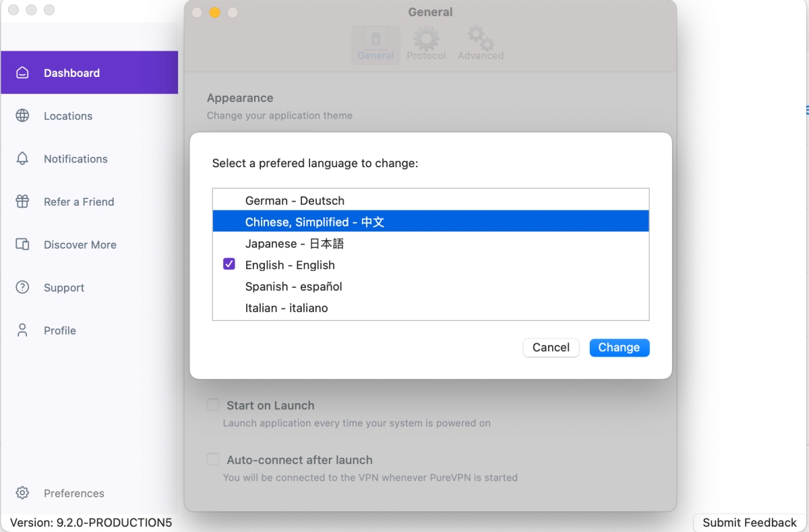The image size is (809, 532).
Task: Cancel the language change dialog
Action: click(x=551, y=347)
